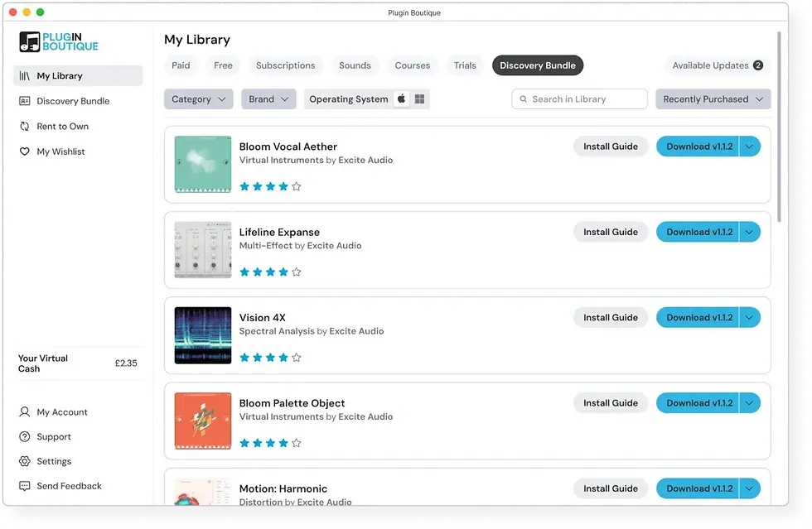
Task: Click the Support question mark icon
Action: [24, 437]
